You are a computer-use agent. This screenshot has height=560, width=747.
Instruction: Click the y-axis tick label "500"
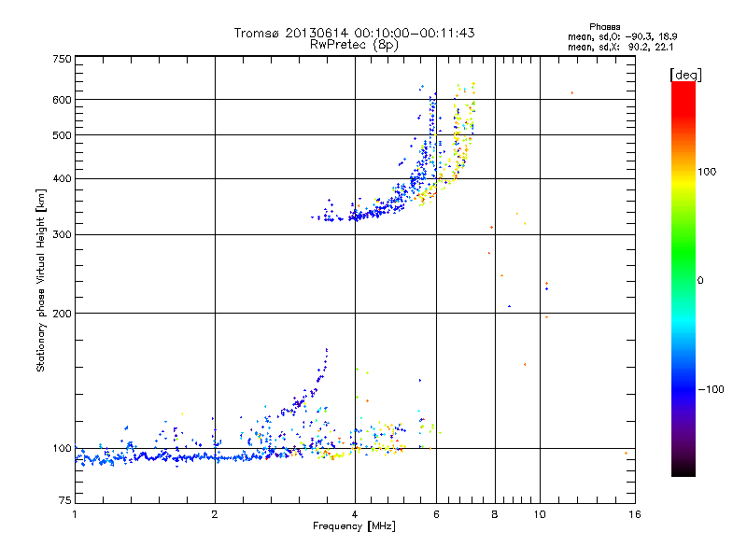pos(63,135)
